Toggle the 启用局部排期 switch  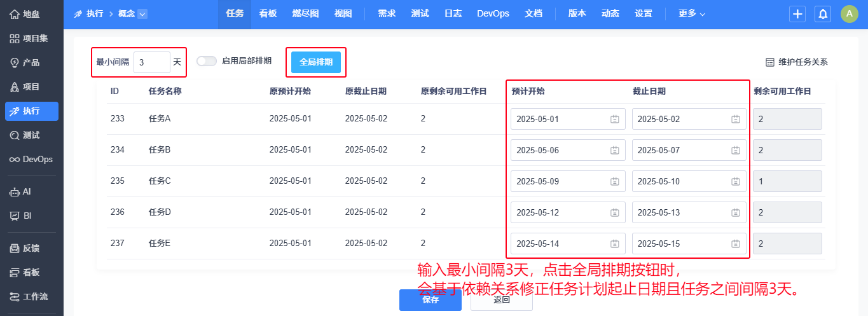point(207,61)
